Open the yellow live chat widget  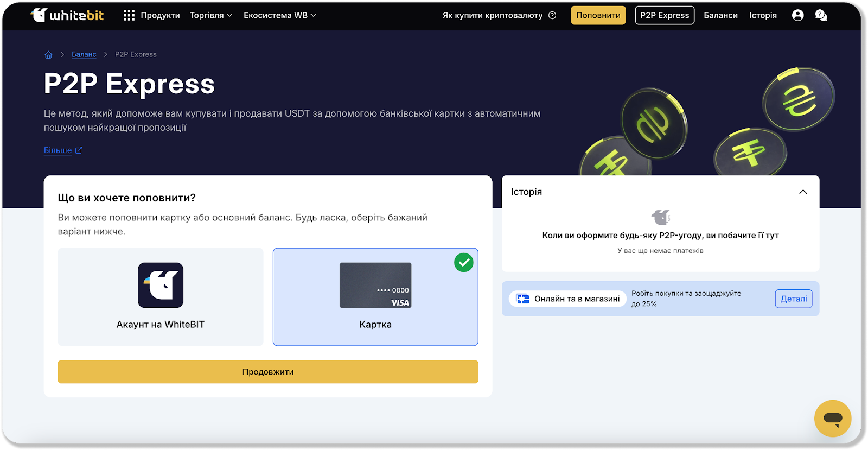tap(832, 419)
